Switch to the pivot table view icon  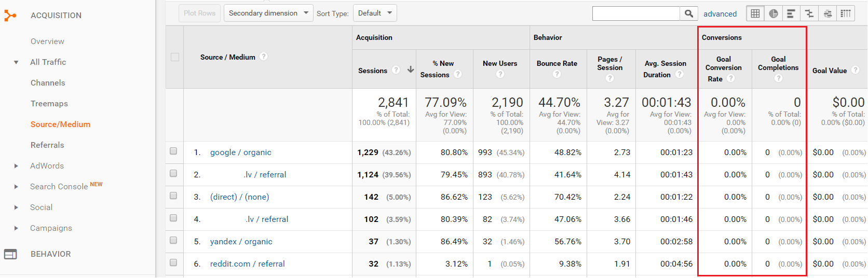[x=846, y=13]
